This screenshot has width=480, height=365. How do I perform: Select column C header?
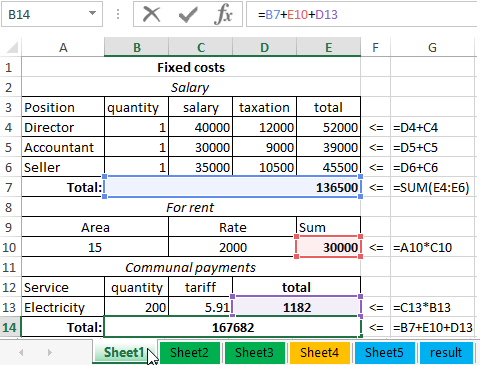click(x=201, y=47)
